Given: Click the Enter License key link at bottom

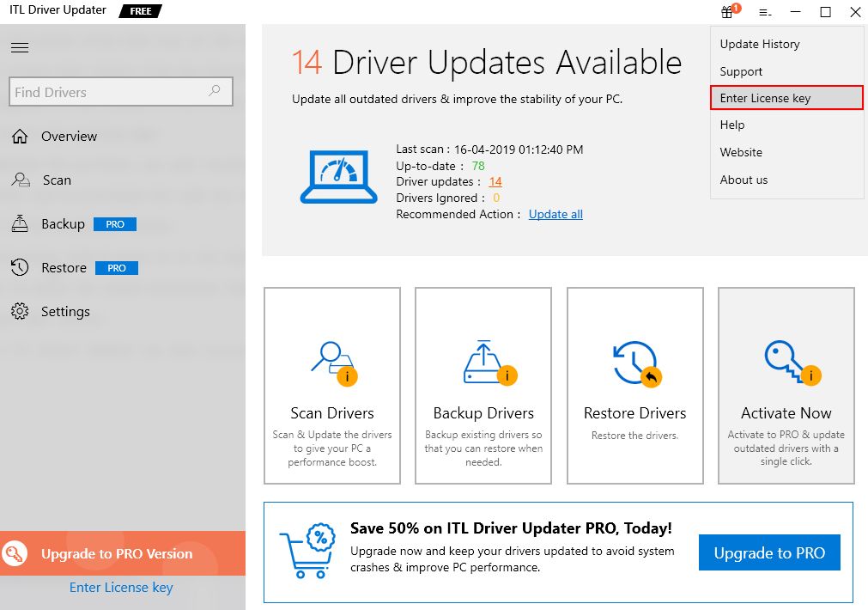Looking at the screenshot, I should (121, 588).
